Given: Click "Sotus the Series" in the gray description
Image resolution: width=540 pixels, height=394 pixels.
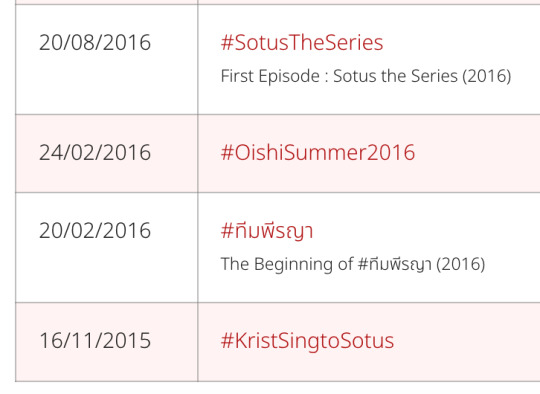Looking at the screenshot, I should [396, 76].
